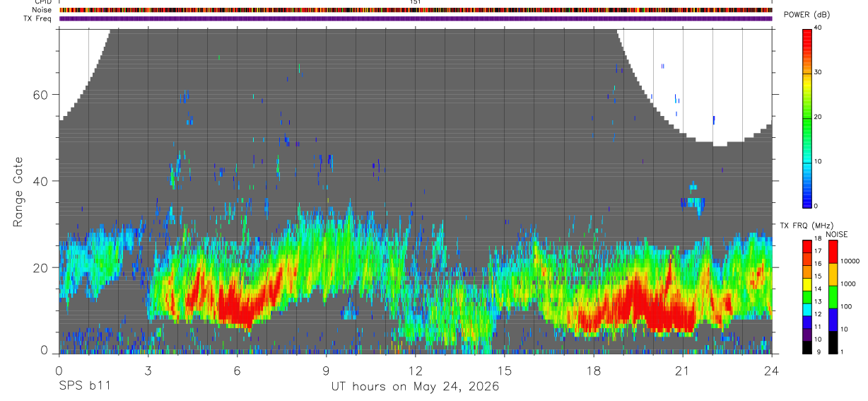Click the '24' hour tick on the time axis

772,370
